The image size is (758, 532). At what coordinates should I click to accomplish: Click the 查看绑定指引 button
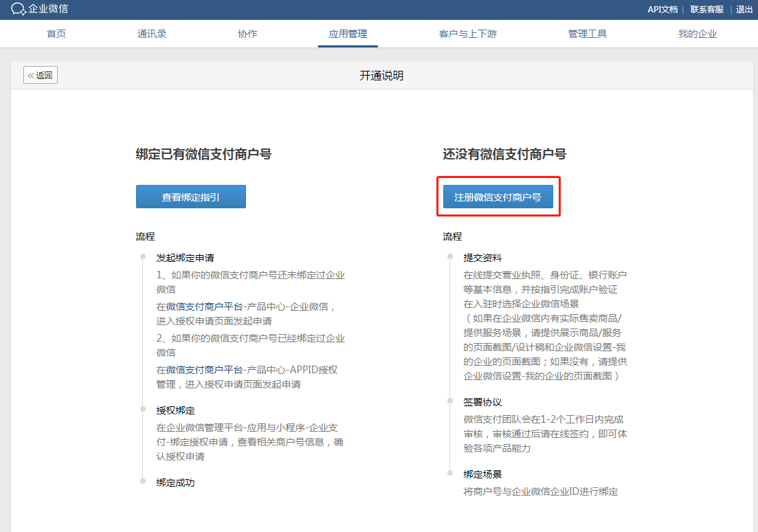click(x=191, y=197)
